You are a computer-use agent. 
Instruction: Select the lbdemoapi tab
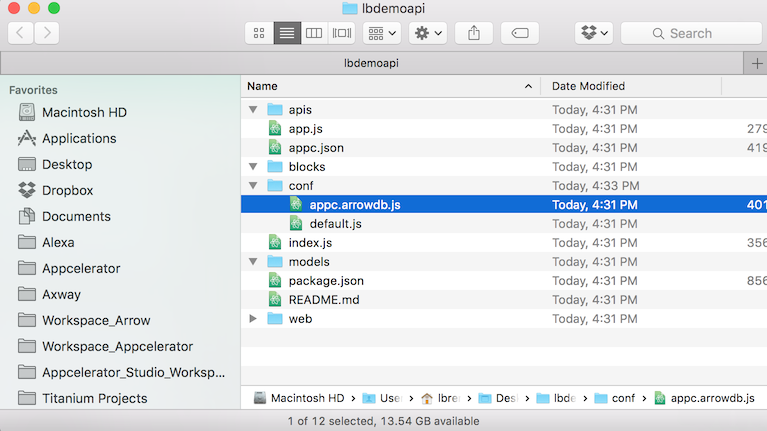[371, 63]
